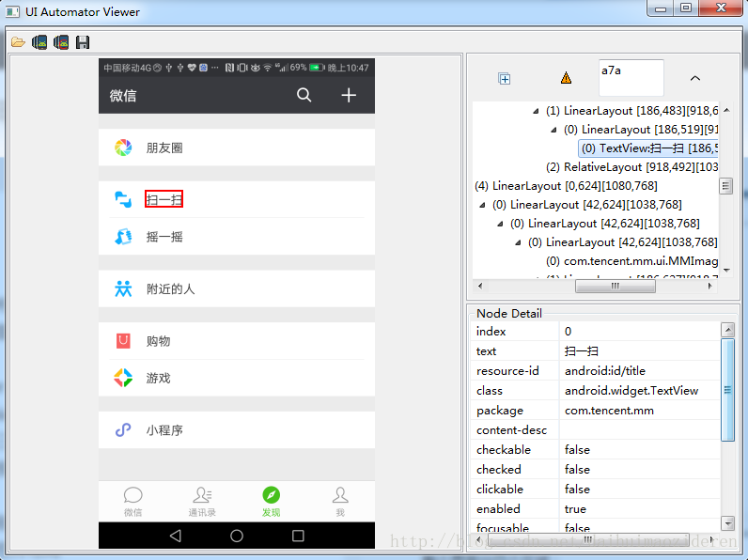
Task: Open the 微信 chats tab
Action: 133,502
